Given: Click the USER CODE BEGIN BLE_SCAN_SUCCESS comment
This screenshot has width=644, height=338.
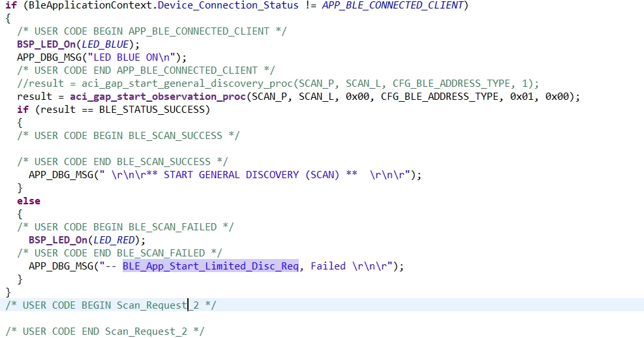Looking at the screenshot, I should click(128, 136).
